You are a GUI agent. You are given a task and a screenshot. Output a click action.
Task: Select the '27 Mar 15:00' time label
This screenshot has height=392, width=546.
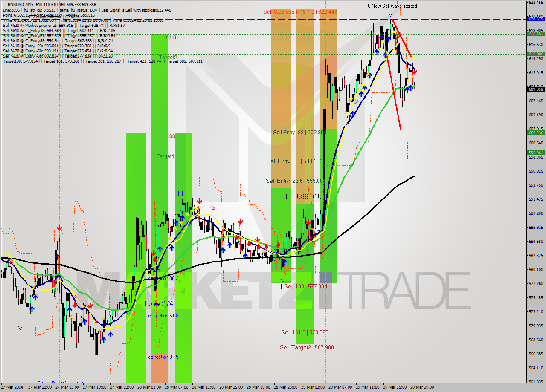[67, 387]
